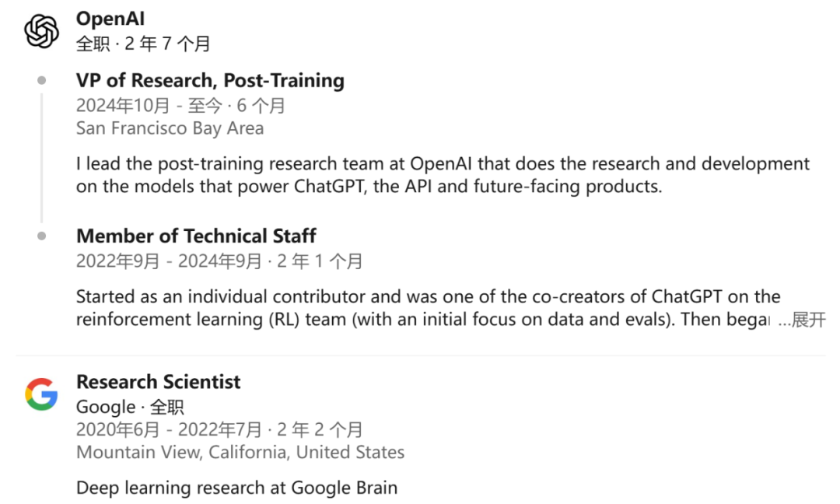Click the timeline dot beside Member of Technical Staff
This screenshot has height=504, width=840.
(41, 236)
